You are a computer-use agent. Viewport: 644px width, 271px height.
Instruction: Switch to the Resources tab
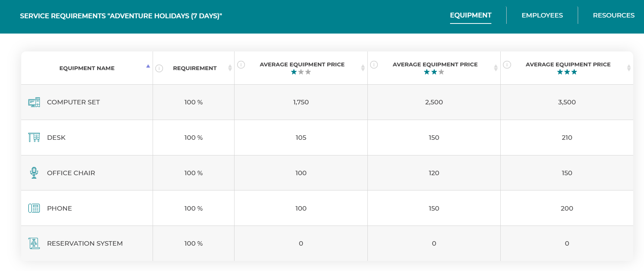tap(613, 15)
